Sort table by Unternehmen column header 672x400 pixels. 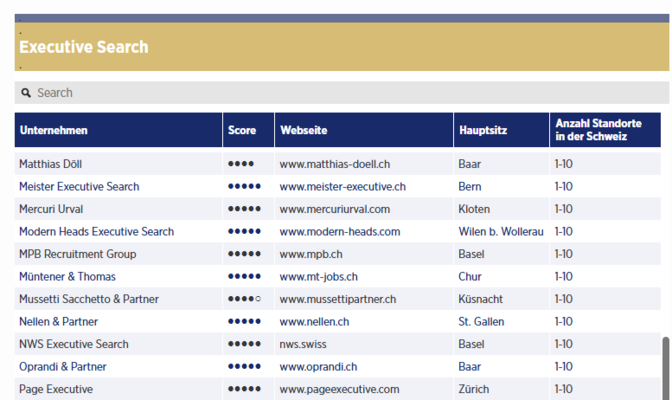[53, 131]
